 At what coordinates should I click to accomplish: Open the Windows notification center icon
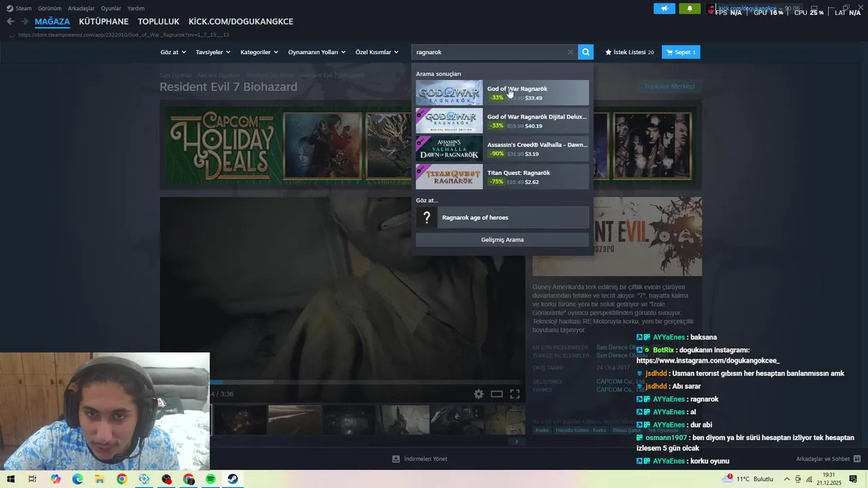tap(853, 479)
